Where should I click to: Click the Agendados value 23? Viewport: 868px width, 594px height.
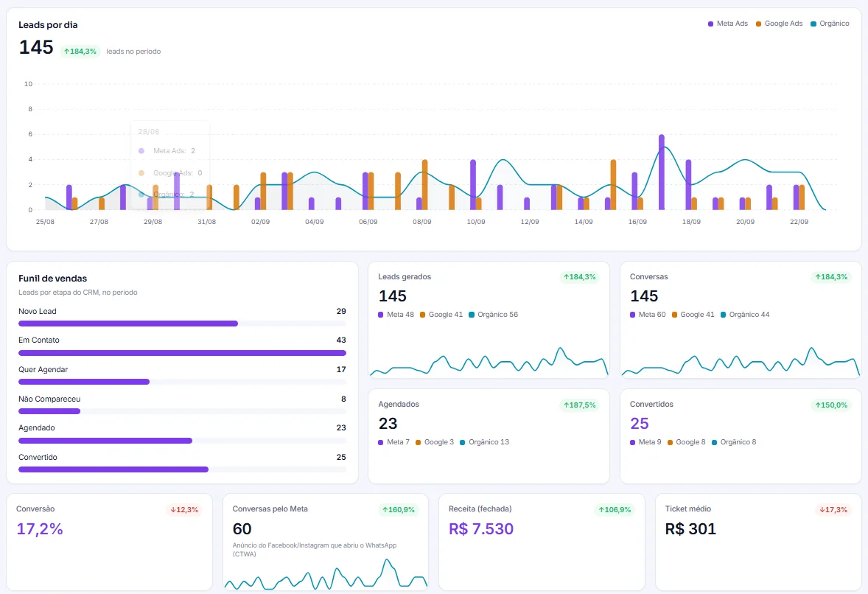388,424
